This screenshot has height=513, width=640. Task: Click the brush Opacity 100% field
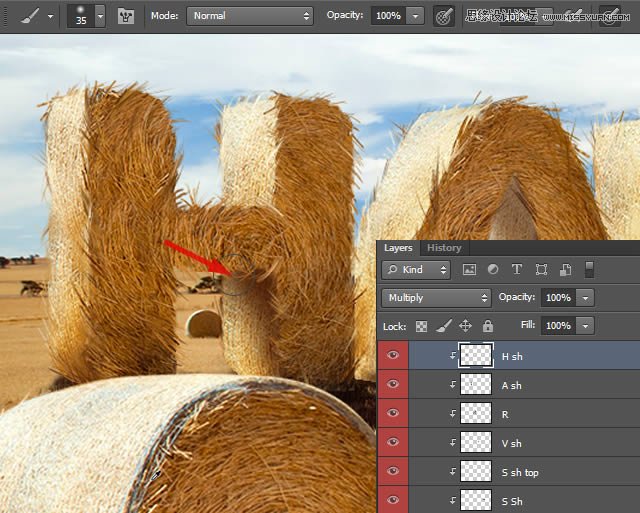[388, 16]
